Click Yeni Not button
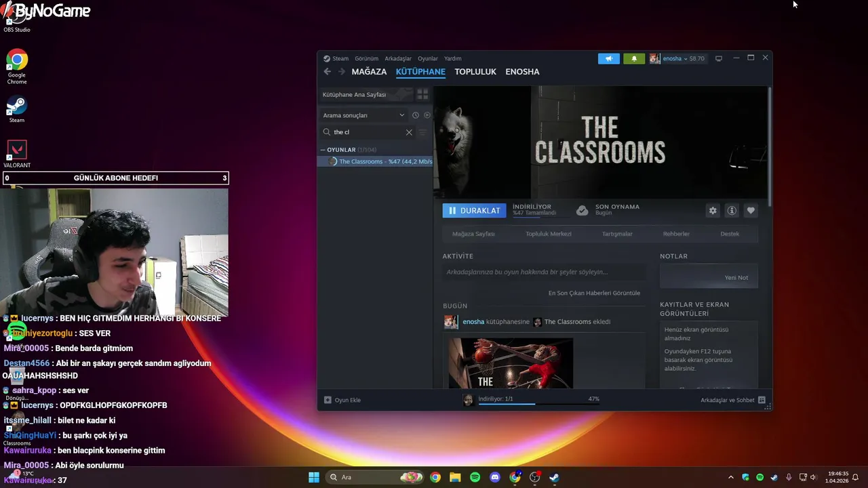This screenshot has height=488, width=868. click(x=736, y=277)
